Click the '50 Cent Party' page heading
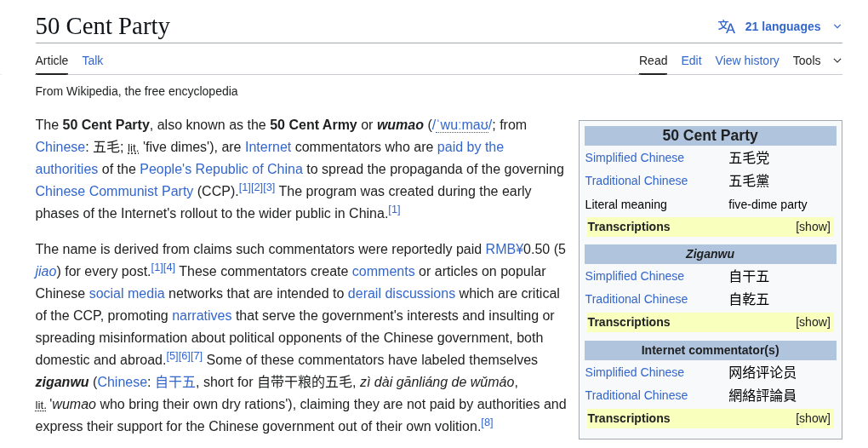The image size is (868, 448). [x=102, y=26]
